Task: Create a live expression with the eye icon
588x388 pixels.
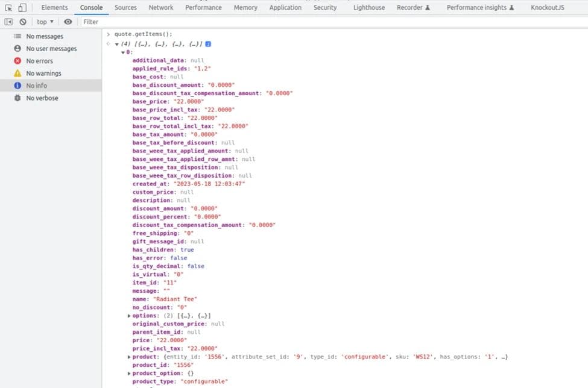Action: pos(68,22)
